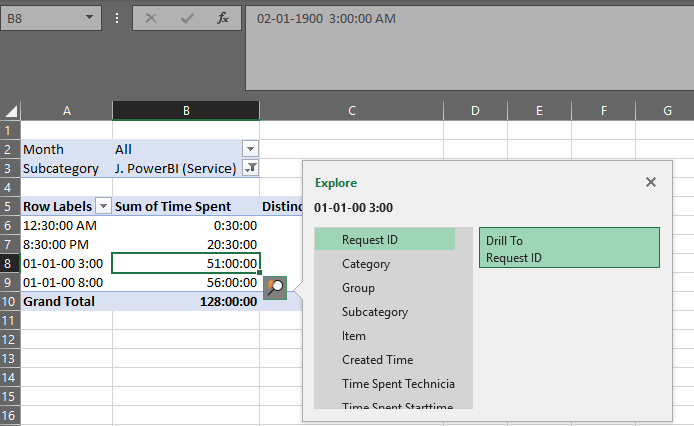Select row 16 header

[10, 415]
